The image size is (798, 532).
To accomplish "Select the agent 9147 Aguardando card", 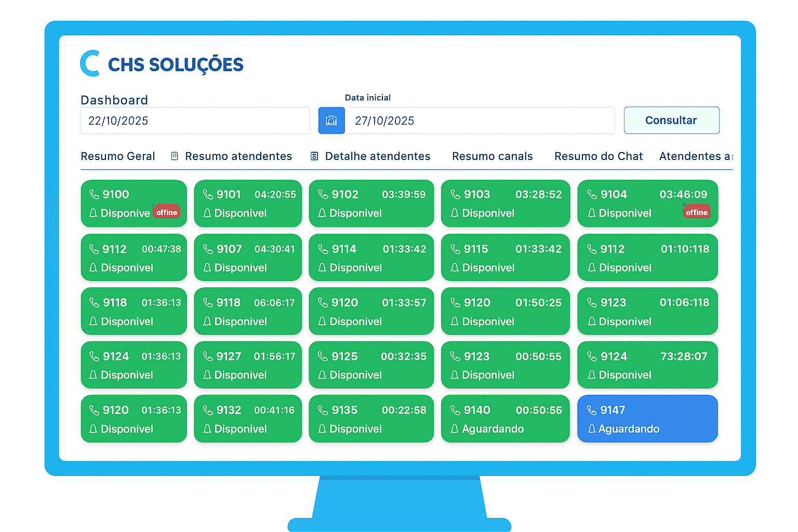I will pyautogui.click(x=647, y=419).
